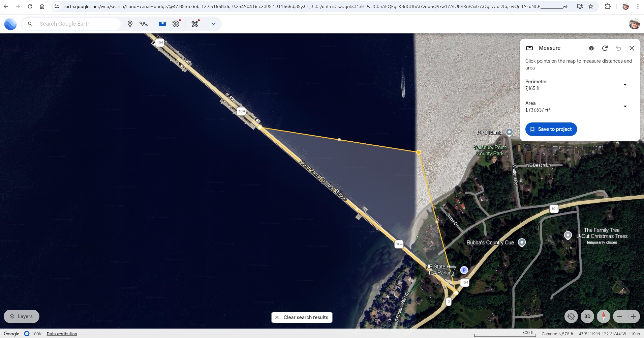The image size is (644, 338).
Task: Zoom in with the plus button
Action: pyautogui.click(x=633, y=316)
